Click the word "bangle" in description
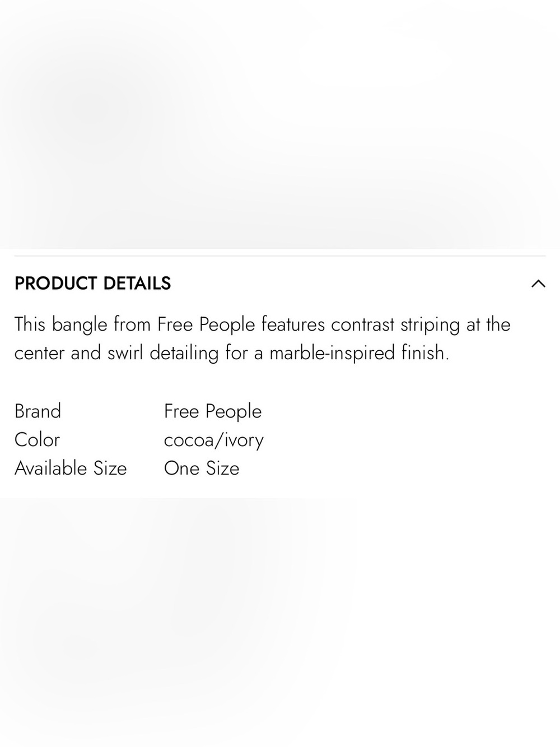560x747 pixels. pyautogui.click(x=80, y=325)
